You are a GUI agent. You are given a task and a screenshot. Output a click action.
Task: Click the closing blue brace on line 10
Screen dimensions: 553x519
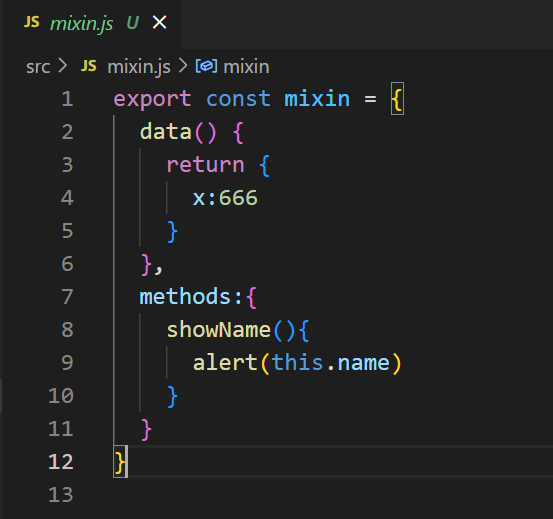[172, 397]
